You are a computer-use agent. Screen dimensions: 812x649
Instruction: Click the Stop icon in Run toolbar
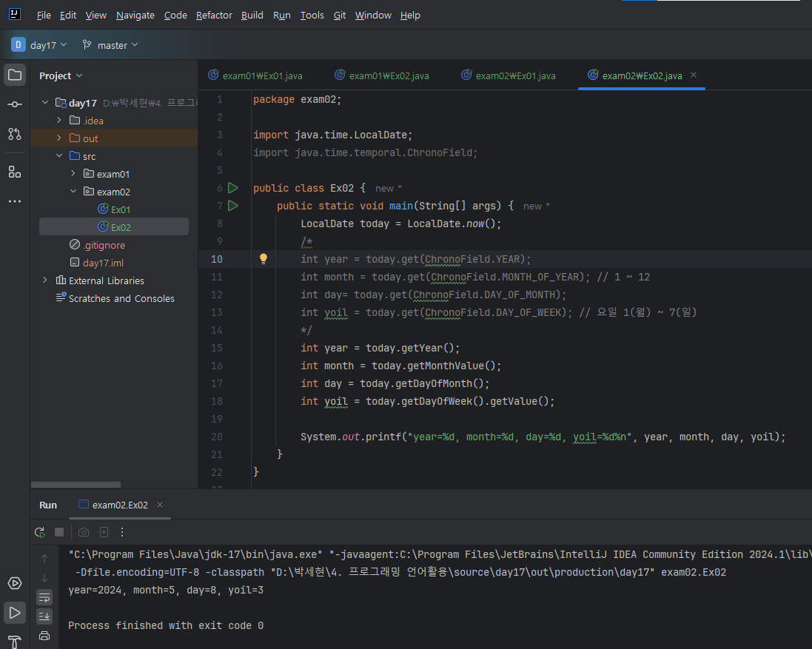click(59, 532)
